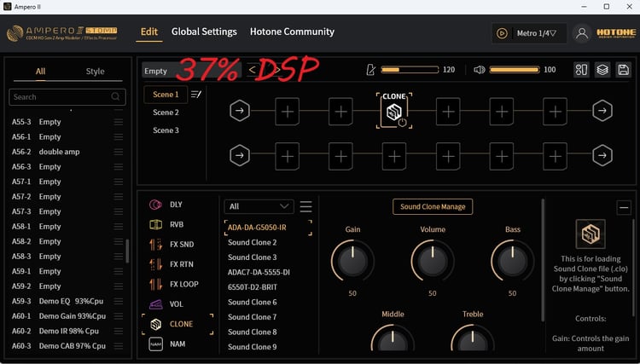Viewport: 640px width, 364px height.
Task: Select the ADAC7-DA-5555-DI clone model
Action: (x=259, y=272)
